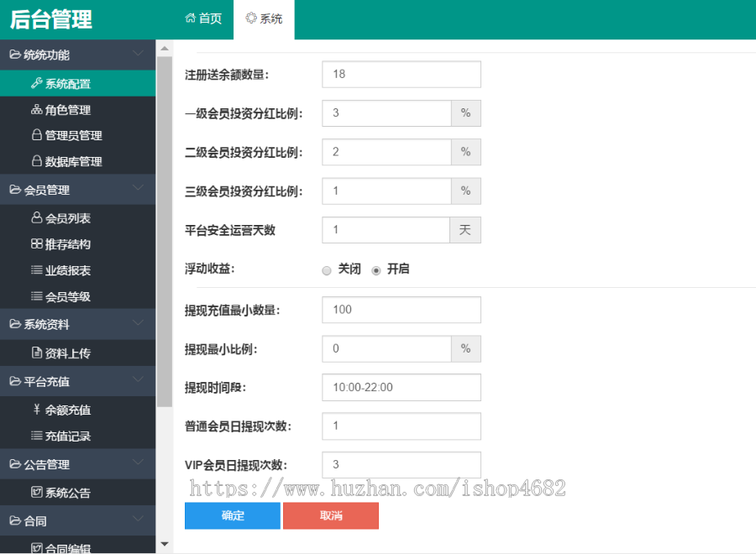
Task: Click the document icon beside 资料上传
Action: coord(36,353)
